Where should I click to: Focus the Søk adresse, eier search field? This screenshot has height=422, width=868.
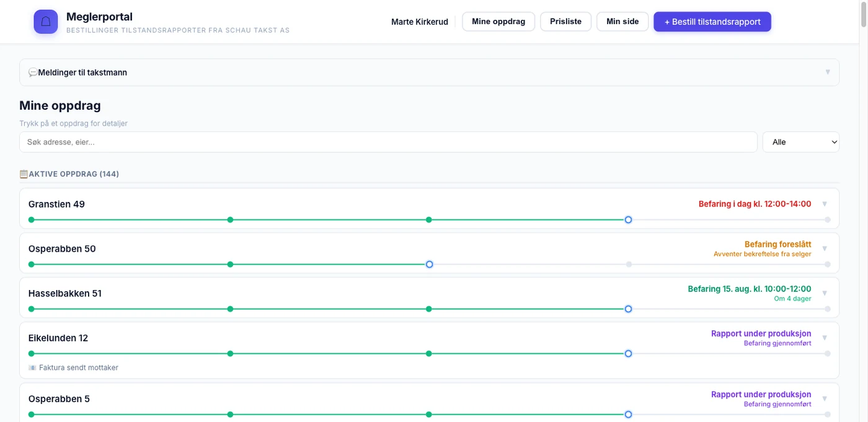point(388,142)
